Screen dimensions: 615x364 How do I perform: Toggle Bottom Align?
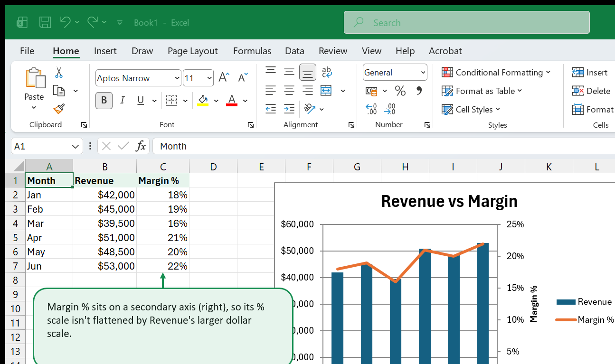(308, 72)
